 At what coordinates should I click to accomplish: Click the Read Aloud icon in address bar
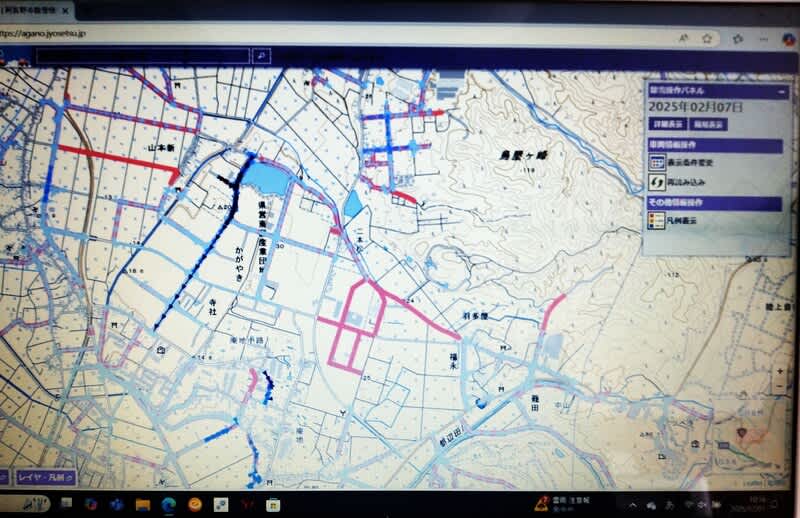[x=684, y=38]
